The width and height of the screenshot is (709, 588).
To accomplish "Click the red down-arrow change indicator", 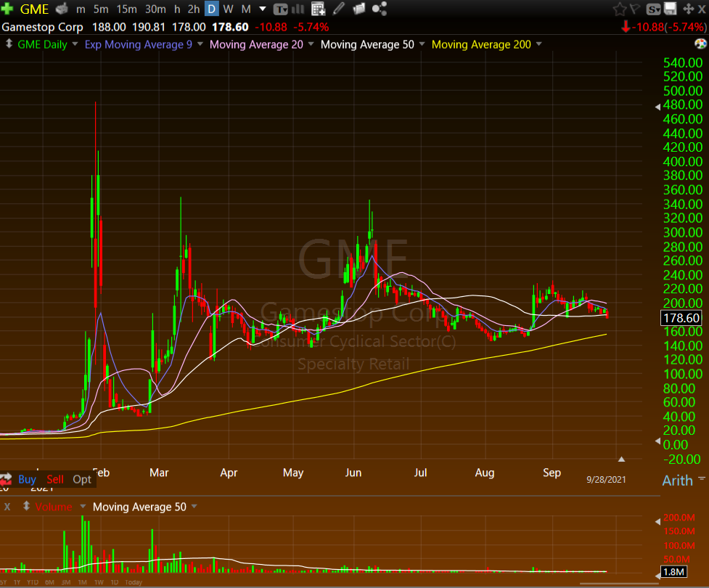I will [x=626, y=27].
